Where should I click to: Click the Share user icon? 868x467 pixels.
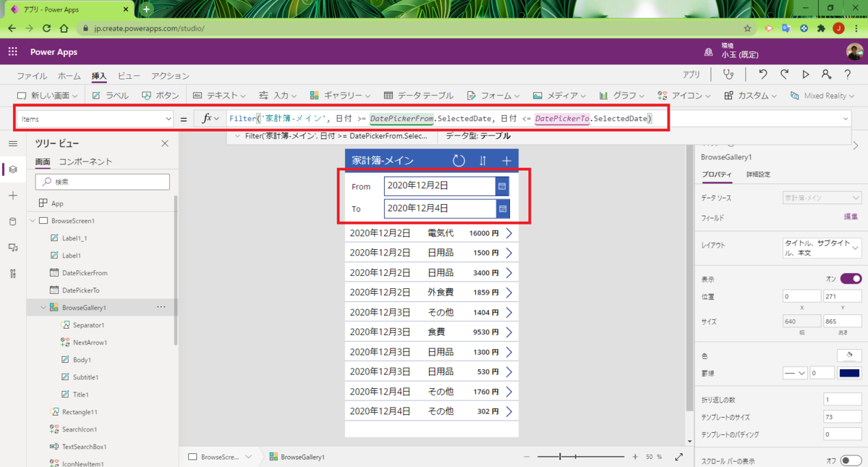pos(826,75)
